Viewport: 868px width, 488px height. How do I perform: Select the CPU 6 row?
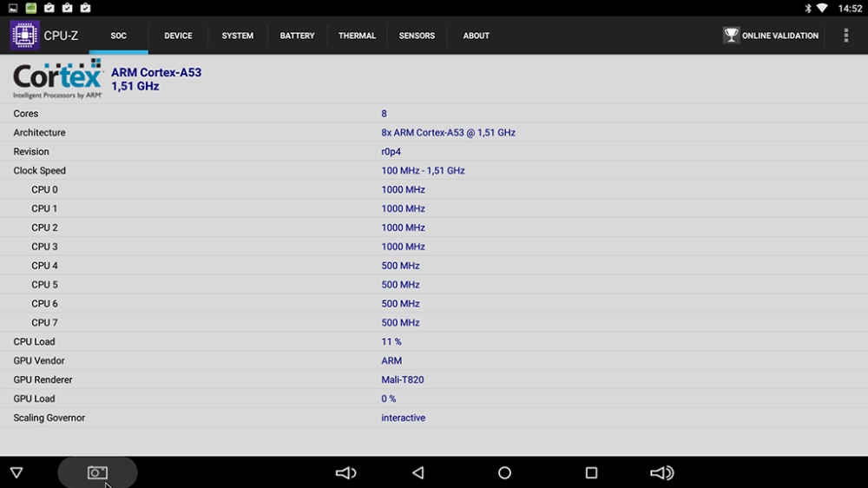point(434,304)
